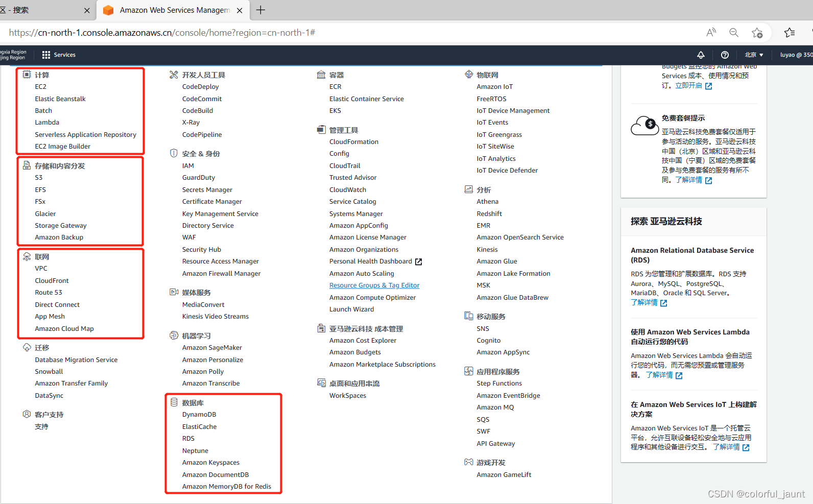Open Amazon OpenSearch Service link
Image resolution: width=813 pixels, height=504 pixels.
pos(520,237)
